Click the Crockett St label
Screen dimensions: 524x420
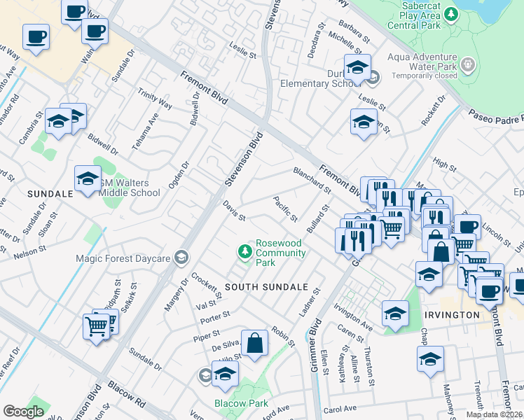click(x=206, y=286)
